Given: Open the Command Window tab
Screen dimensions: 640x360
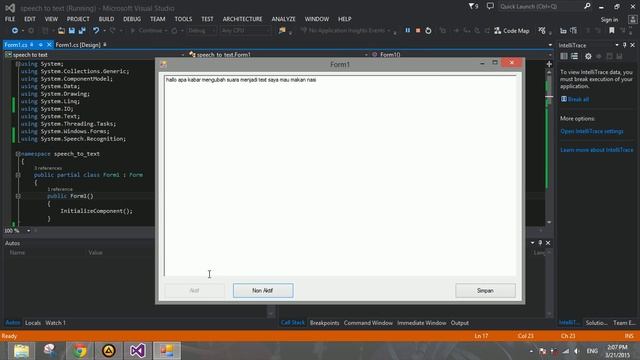Looking at the screenshot, I should [x=368, y=323].
